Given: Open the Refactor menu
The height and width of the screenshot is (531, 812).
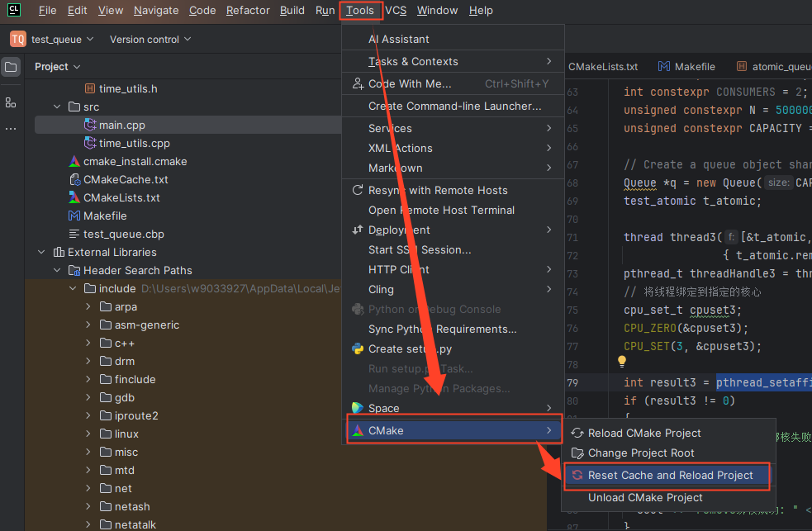Looking at the screenshot, I should point(248,11).
